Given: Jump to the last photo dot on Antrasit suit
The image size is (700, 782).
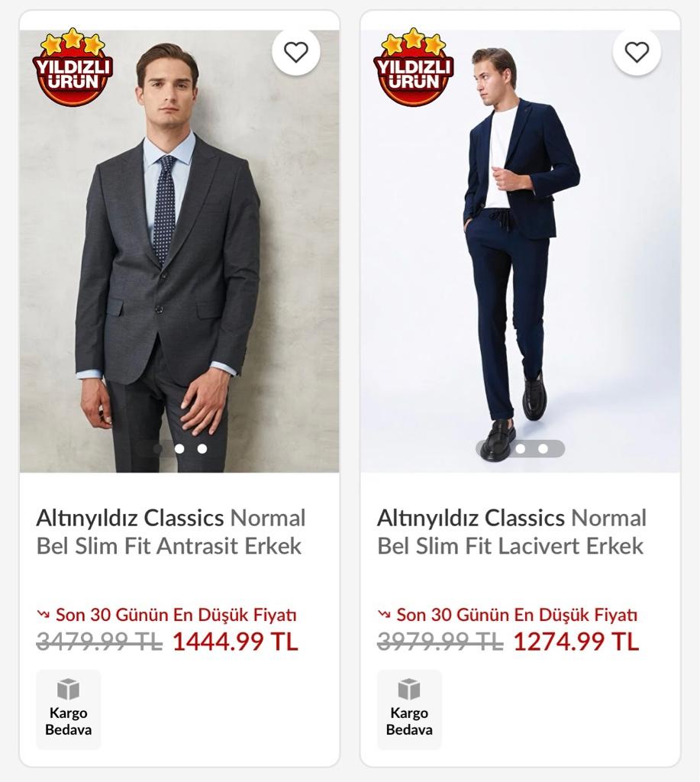Looking at the screenshot, I should [x=202, y=449].
